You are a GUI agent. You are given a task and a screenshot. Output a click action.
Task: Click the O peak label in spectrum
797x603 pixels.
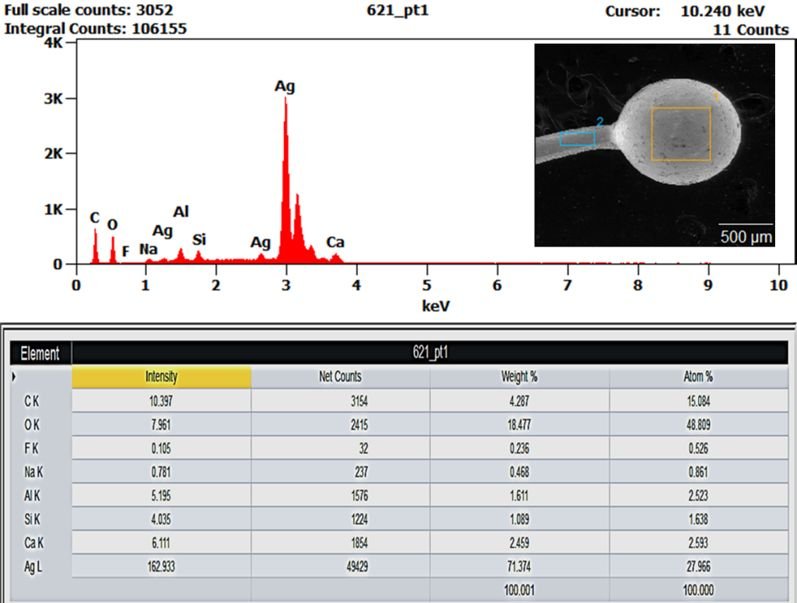[112, 225]
